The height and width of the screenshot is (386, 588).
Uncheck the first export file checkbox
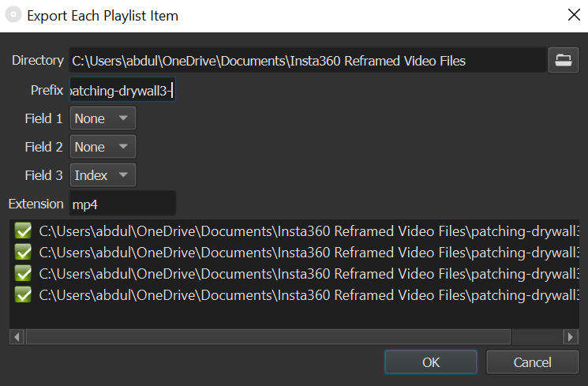(x=23, y=230)
